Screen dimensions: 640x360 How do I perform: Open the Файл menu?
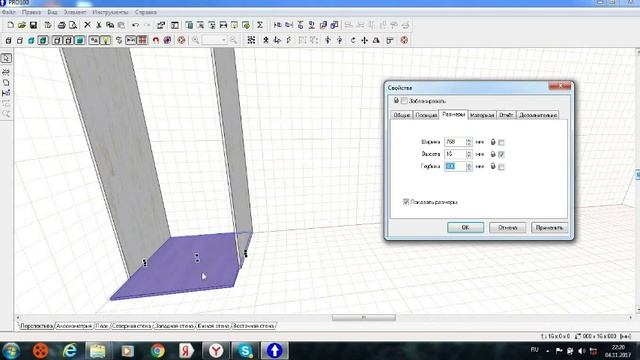[x=8, y=12]
